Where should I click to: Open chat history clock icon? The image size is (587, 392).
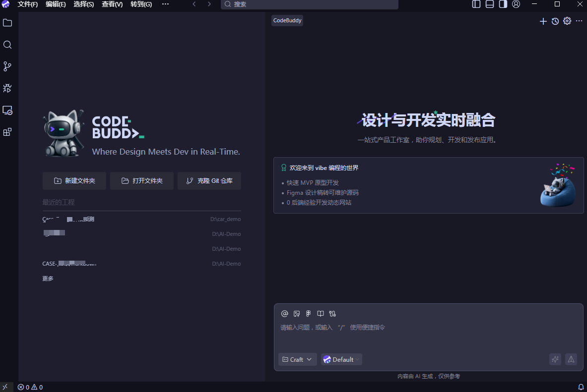[555, 21]
